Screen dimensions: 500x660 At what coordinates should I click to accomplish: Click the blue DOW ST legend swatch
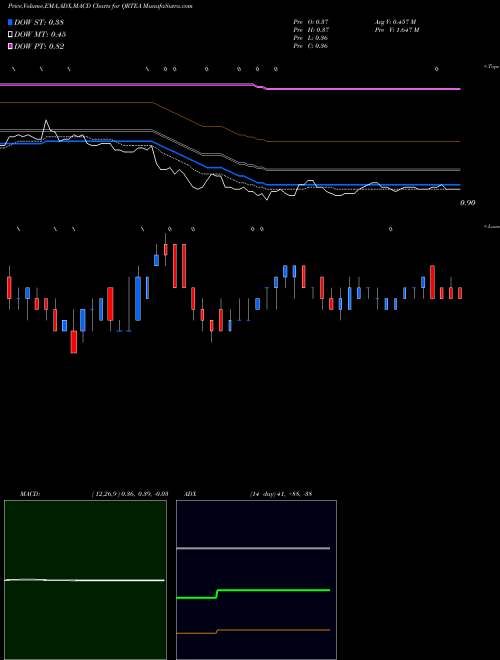pos(10,22)
